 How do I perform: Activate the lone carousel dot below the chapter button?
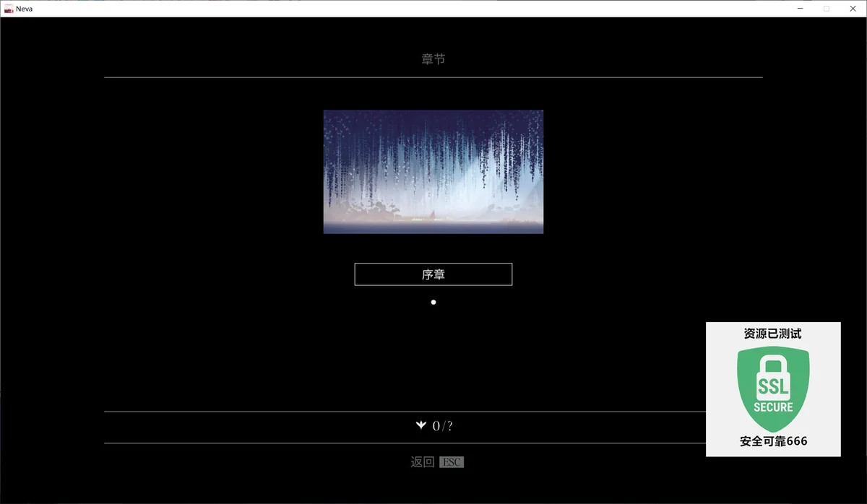[x=433, y=302]
